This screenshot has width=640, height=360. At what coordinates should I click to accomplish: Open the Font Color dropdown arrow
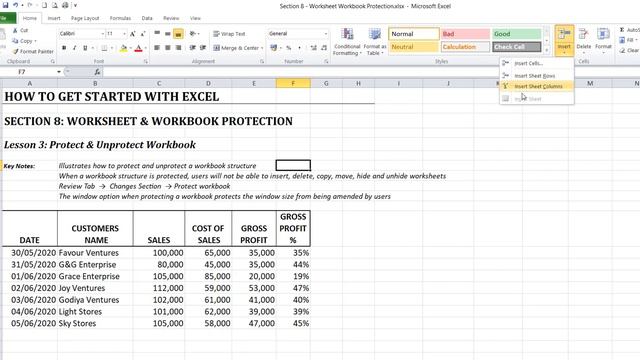pos(146,48)
